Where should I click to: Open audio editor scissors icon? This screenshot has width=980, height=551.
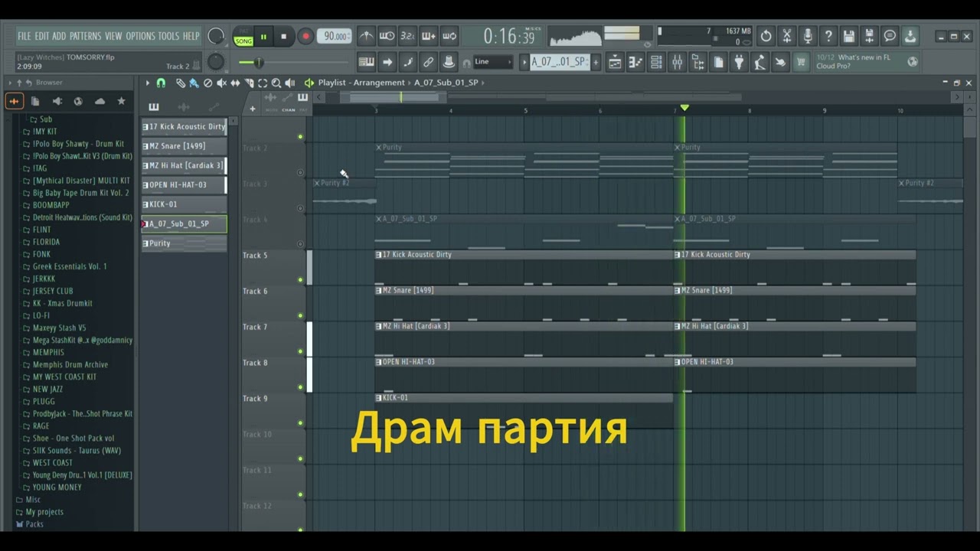click(x=786, y=36)
